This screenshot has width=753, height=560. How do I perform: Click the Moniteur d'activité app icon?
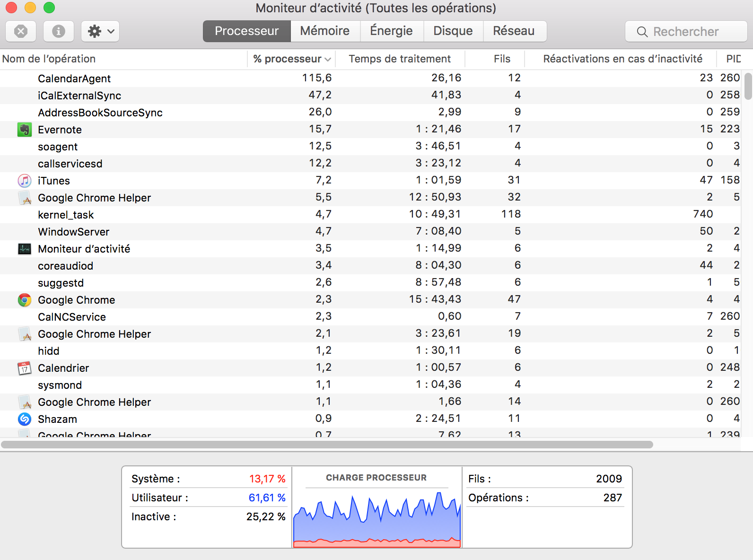tap(25, 249)
